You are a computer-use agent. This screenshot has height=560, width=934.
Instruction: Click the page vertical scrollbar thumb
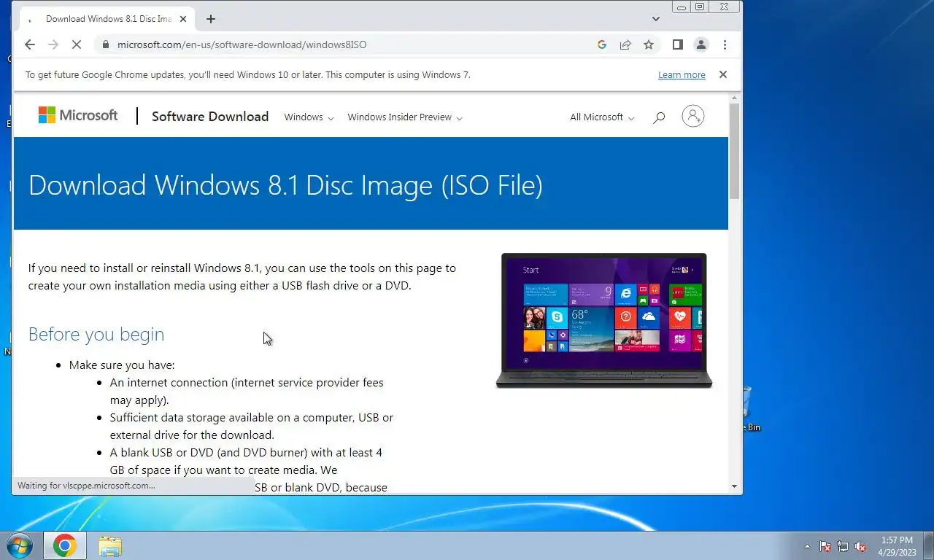(x=734, y=151)
